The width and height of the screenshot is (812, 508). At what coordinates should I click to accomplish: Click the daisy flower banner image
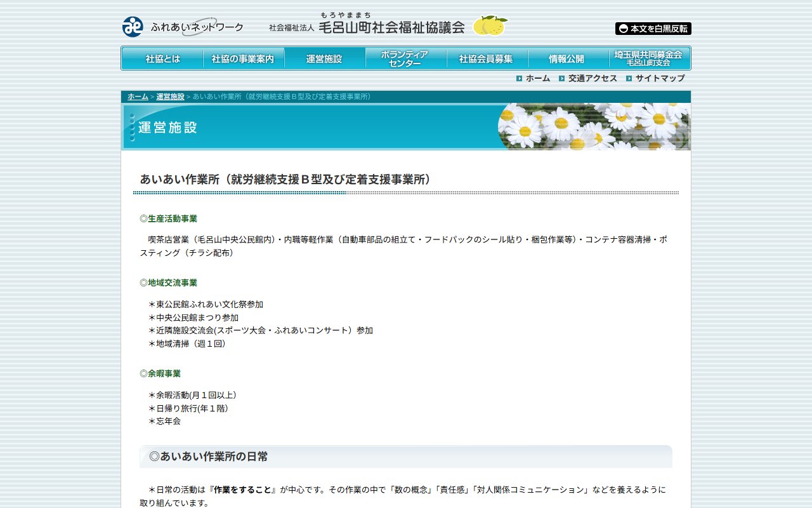594,126
